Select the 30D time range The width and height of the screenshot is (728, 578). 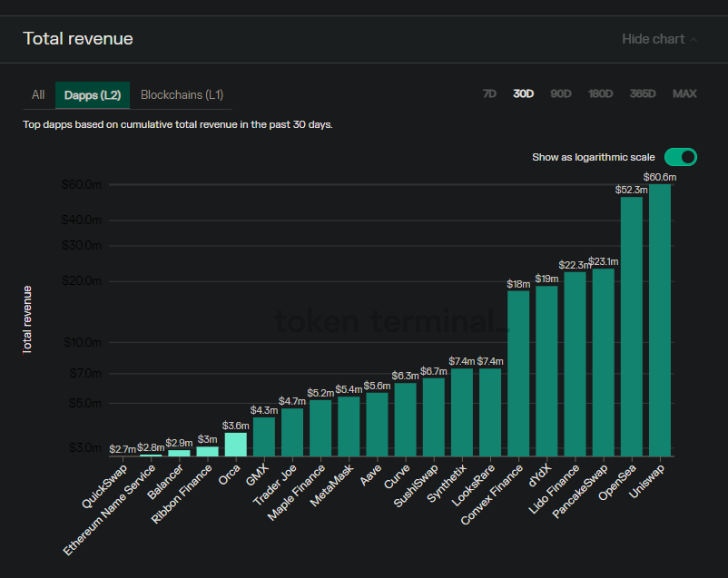coord(523,93)
